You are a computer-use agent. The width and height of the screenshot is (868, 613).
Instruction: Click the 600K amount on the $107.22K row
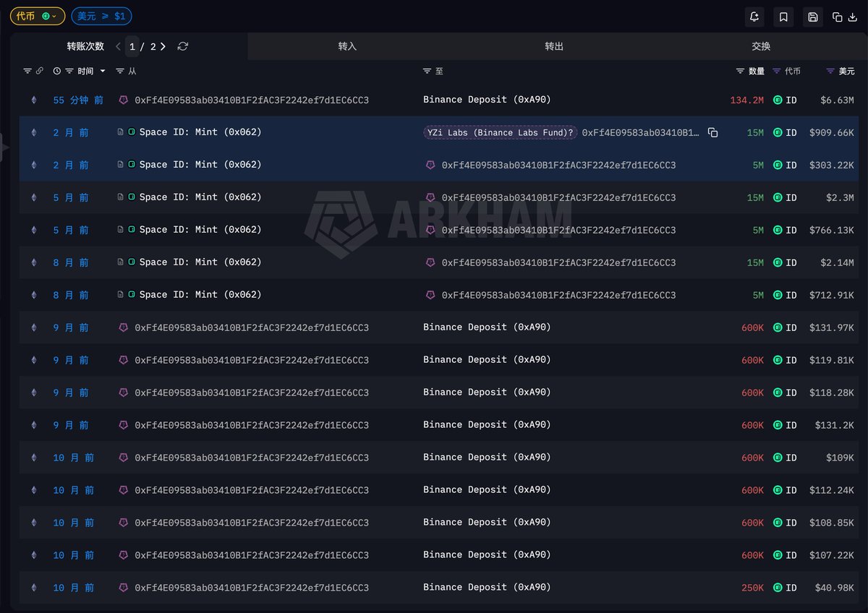[x=752, y=555]
